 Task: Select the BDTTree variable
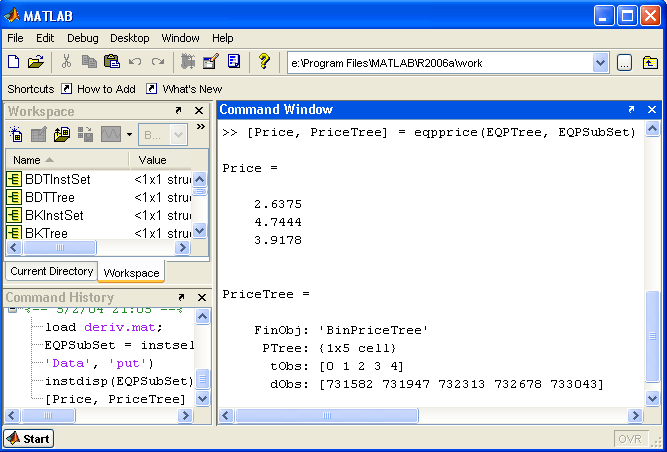pyautogui.click(x=99, y=197)
